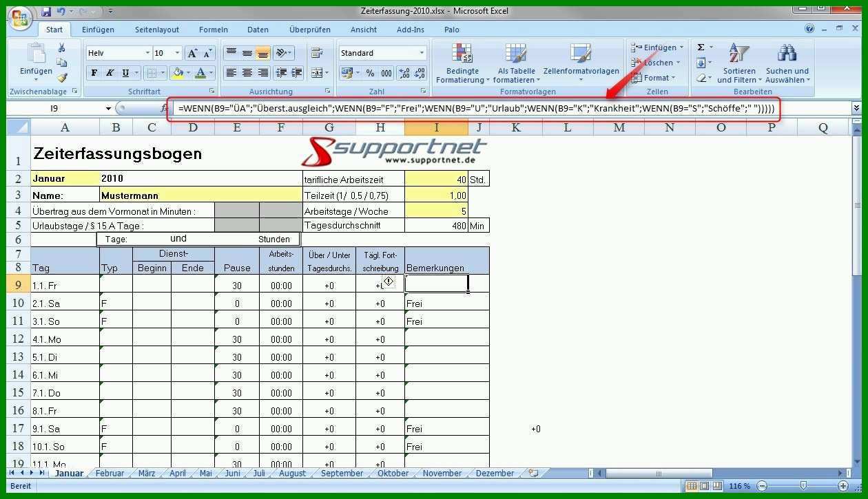
Task: Switch to the Ansicht ribbon tab
Action: [x=364, y=30]
